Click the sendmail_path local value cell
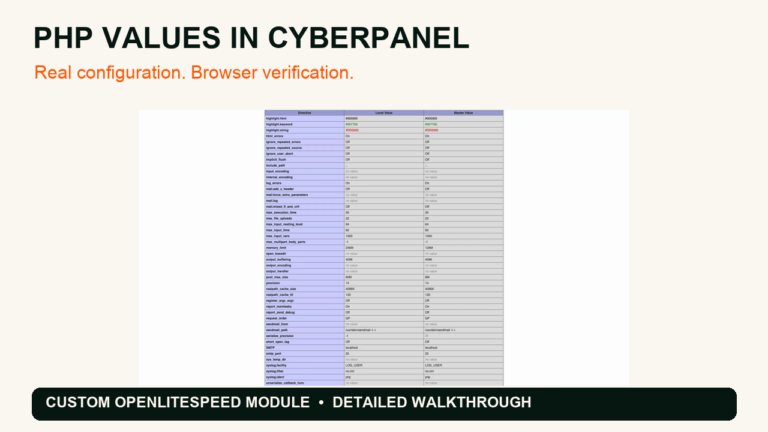The image size is (768, 432). pos(384,330)
